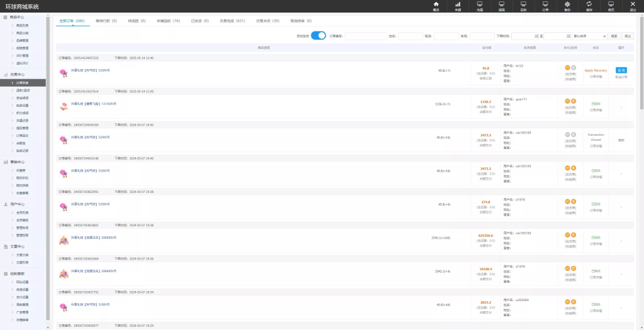This screenshot has width=644, height=330.
Task: Open 会员列表 in the sidebar
Action: [22, 212]
